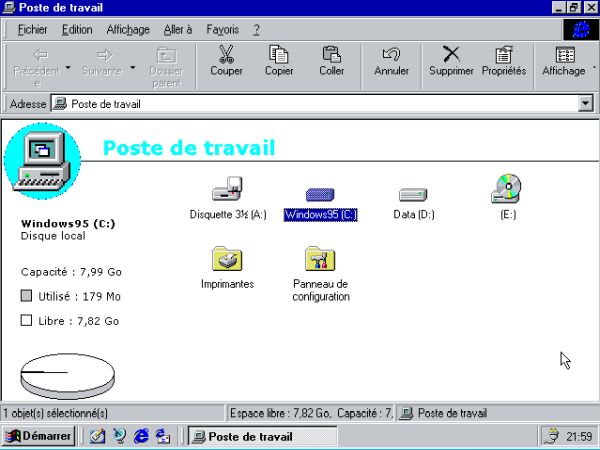The image size is (600, 450).
Task: Click the taskbar clock showing 21:59
Action: point(579,436)
